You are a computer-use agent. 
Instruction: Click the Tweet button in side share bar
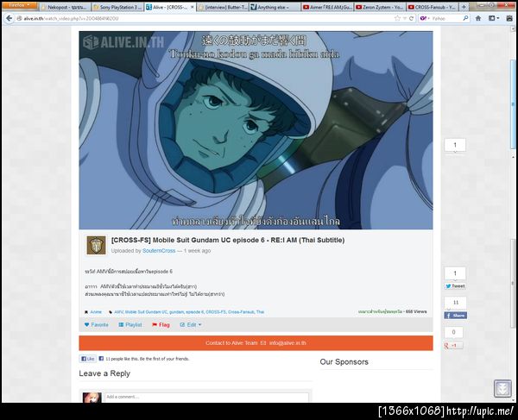455,286
